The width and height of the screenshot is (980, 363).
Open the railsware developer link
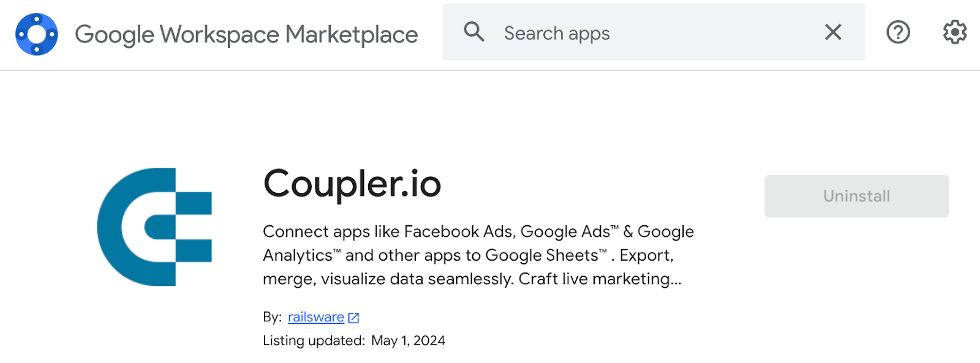316,317
